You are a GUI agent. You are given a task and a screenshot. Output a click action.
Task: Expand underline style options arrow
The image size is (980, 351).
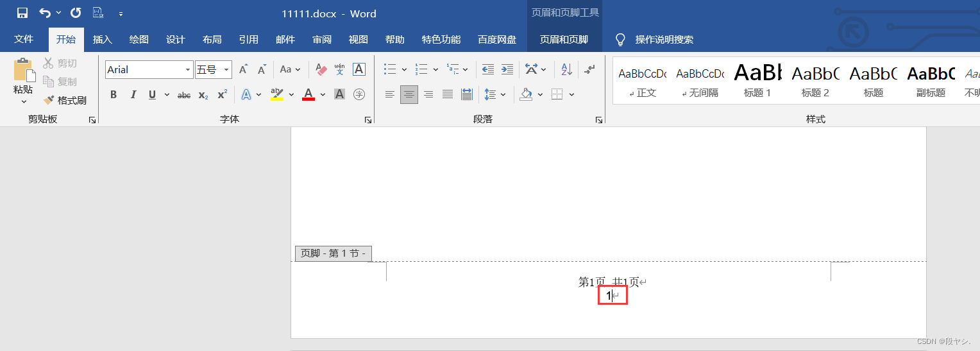167,95
